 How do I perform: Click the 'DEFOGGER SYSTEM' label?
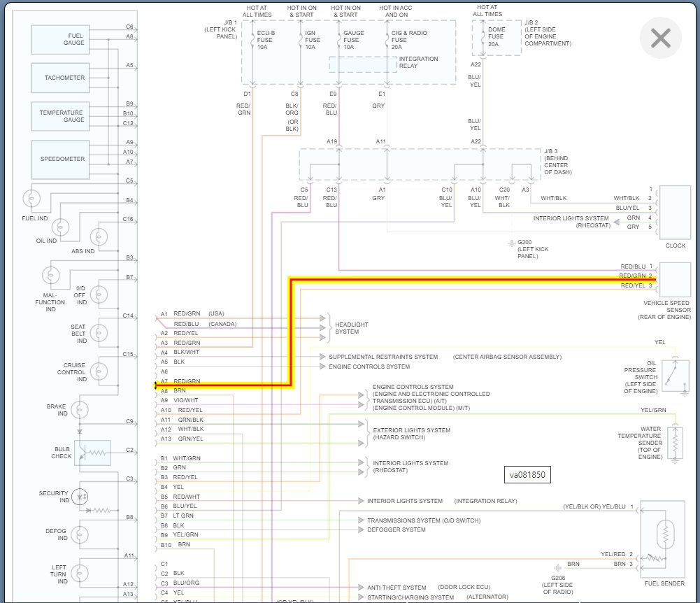coord(397,530)
